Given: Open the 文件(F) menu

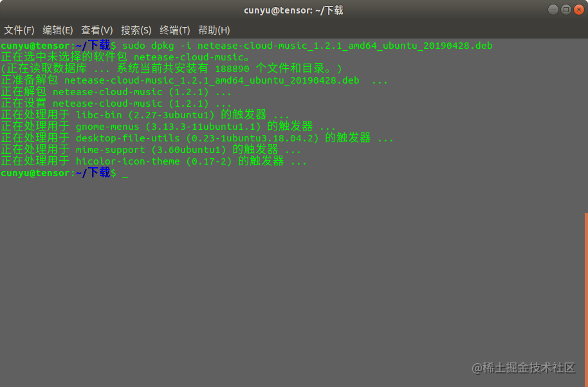Looking at the screenshot, I should click(19, 30).
